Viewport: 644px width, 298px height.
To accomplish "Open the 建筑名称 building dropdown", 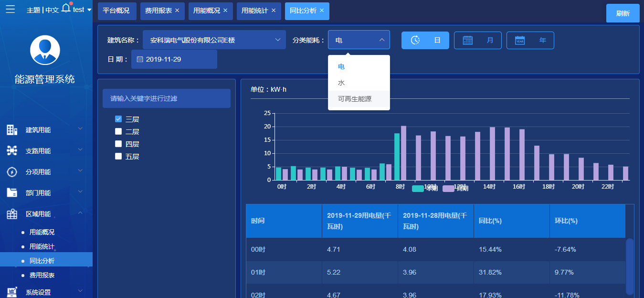I will click(214, 40).
